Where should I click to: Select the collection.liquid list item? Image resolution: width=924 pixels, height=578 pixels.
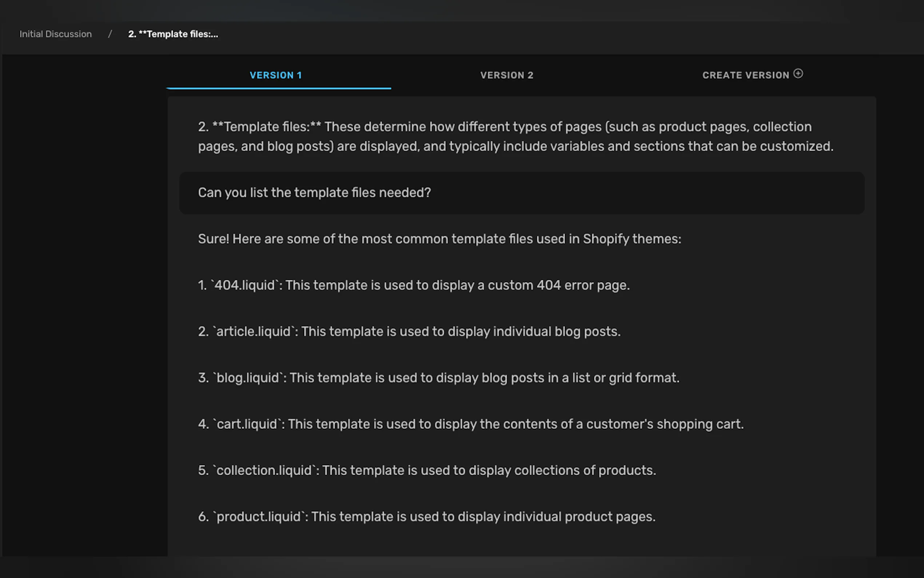(427, 470)
